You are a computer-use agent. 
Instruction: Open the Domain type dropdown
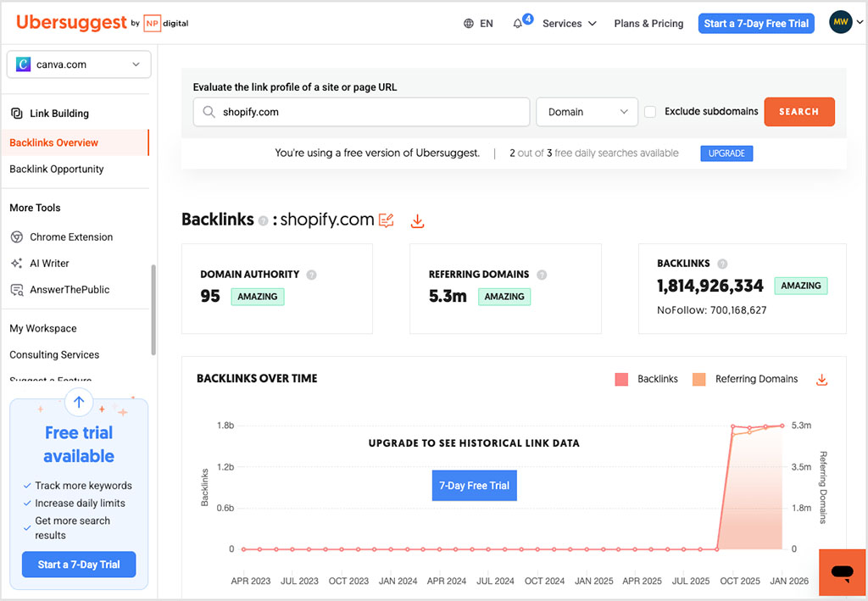(x=587, y=111)
